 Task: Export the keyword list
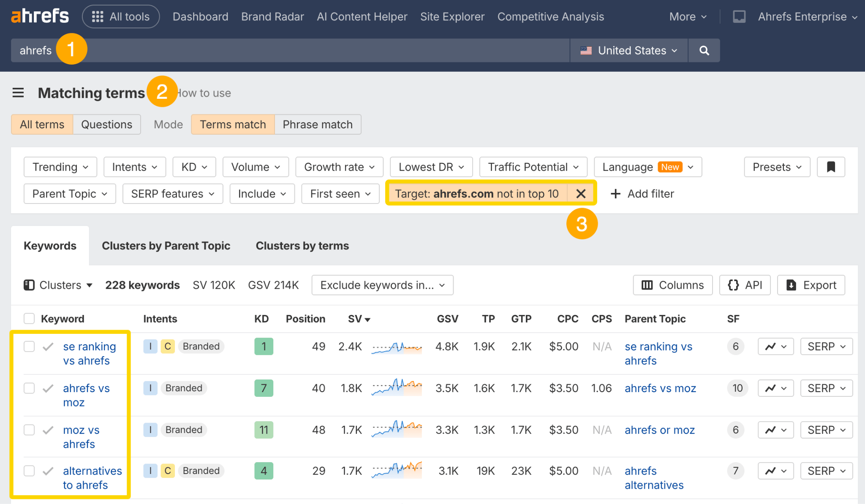coord(811,285)
